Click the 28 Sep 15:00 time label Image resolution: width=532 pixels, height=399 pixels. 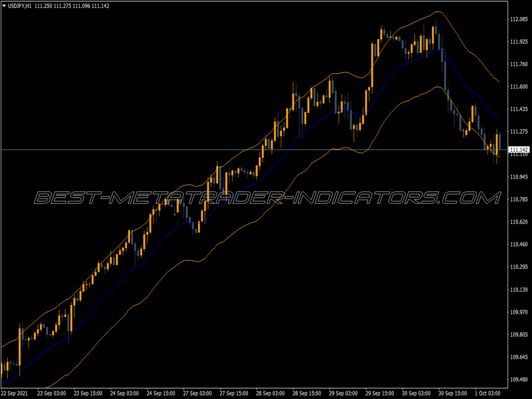coord(307,394)
